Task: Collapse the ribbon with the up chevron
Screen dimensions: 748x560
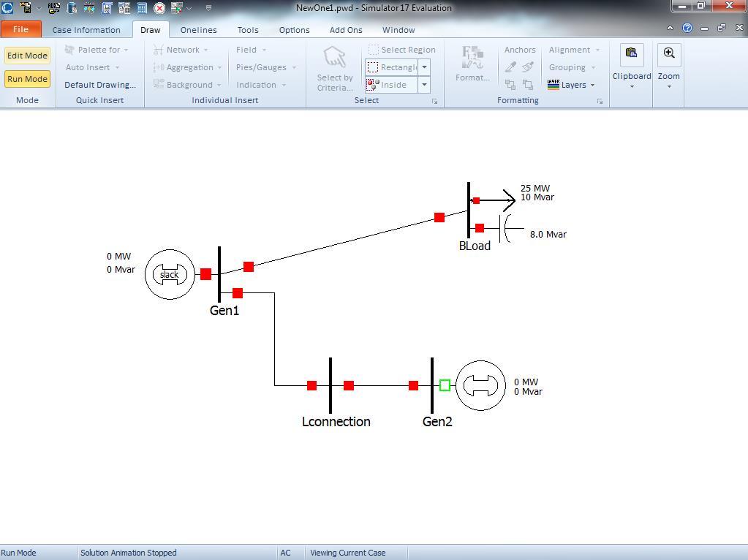Action: (670, 28)
